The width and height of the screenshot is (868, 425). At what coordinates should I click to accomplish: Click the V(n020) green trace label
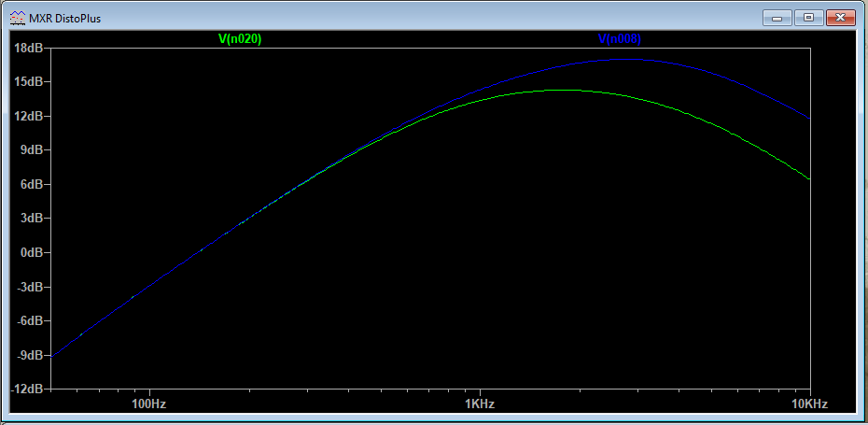(240, 39)
